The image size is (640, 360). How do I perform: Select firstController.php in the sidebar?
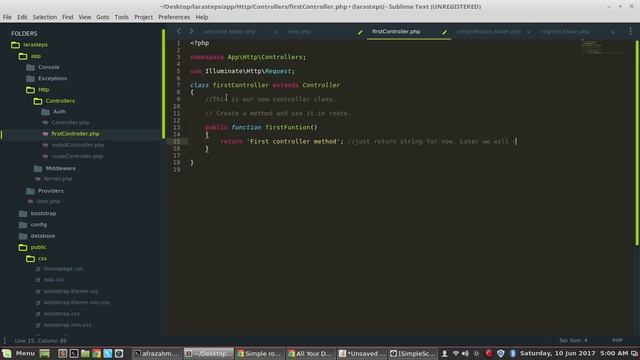click(75, 134)
